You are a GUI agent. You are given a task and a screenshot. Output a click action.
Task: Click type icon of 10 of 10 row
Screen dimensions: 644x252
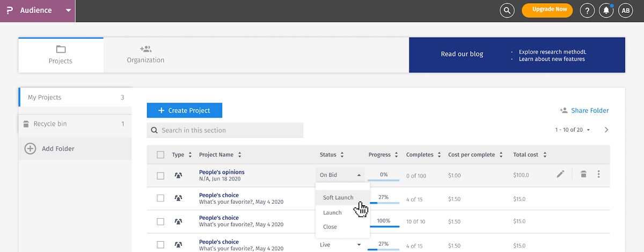tap(178, 221)
